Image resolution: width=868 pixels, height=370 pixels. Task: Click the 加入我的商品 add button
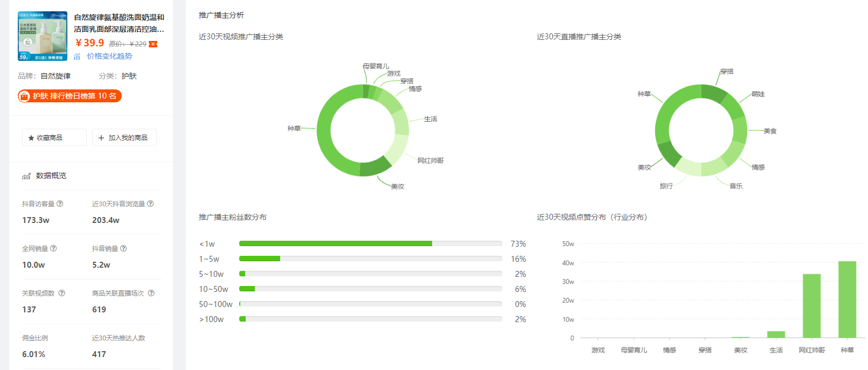click(124, 137)
